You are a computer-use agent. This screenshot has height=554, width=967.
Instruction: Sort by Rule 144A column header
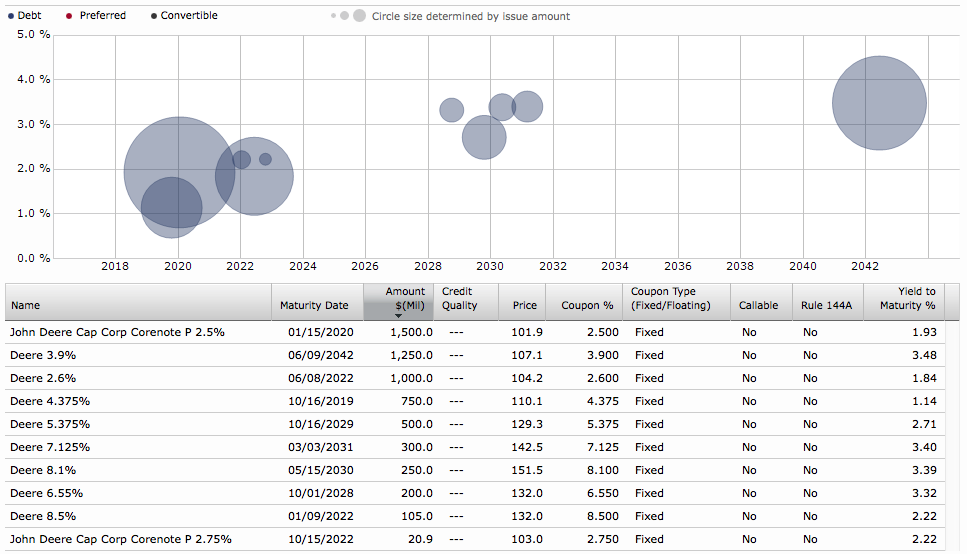(828, 302)
